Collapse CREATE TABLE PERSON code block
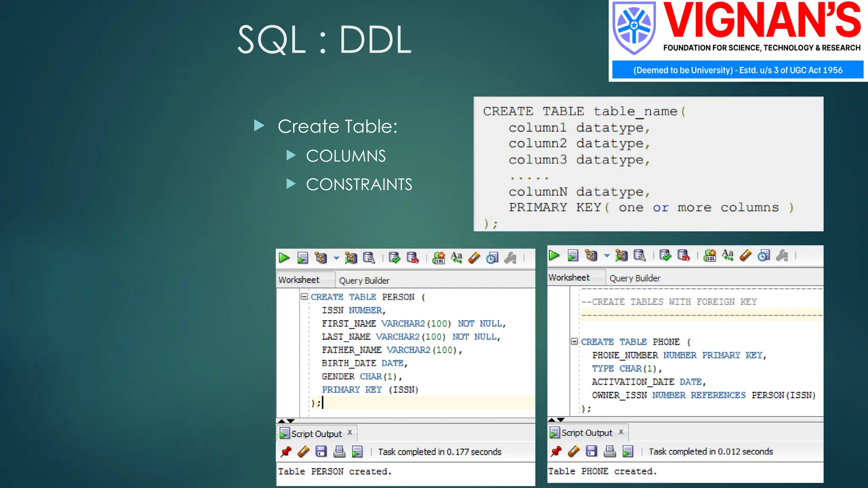Viewport: 868px width, 488px height. 304,297
